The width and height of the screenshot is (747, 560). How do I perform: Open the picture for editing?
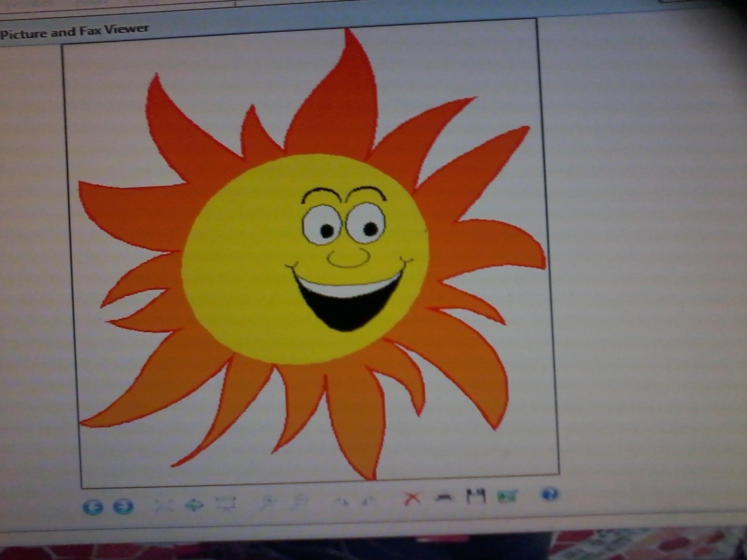507,496
